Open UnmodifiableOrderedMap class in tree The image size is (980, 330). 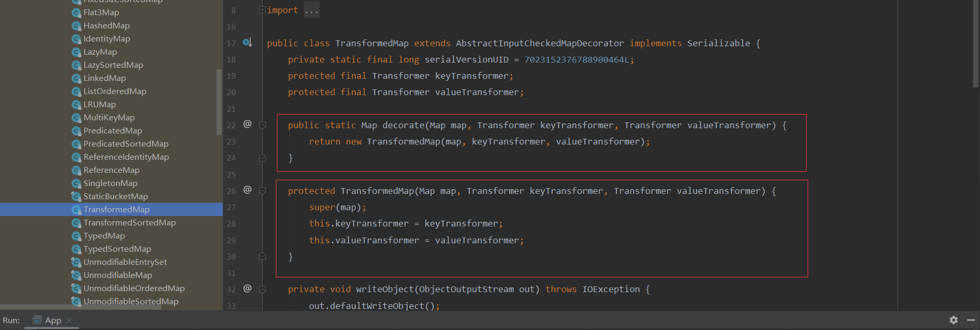point(134,288)
